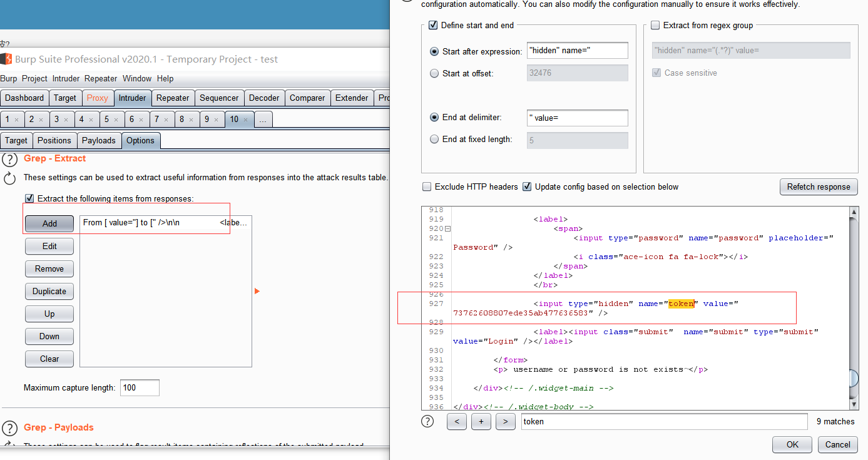
Task: Toggle Extract the following items from responses
Action: 29,198
